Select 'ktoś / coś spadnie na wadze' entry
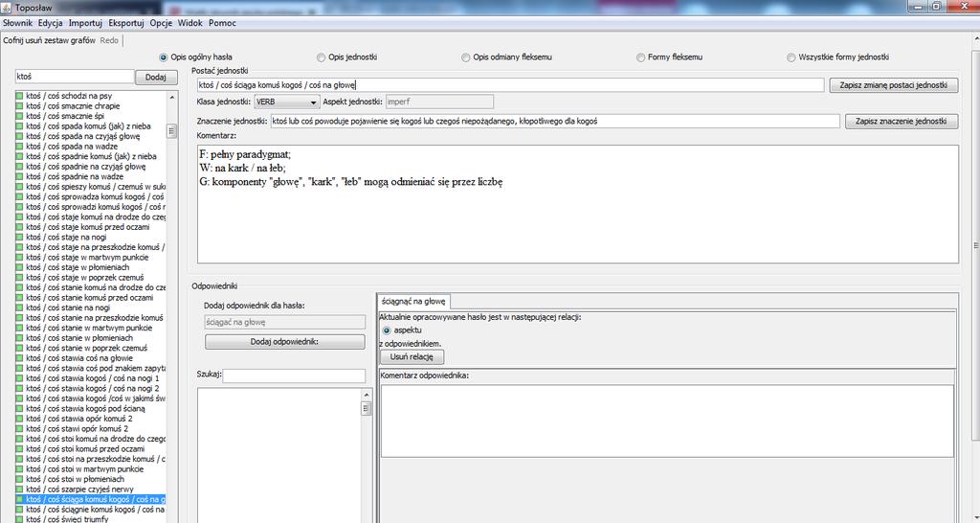This screenshot has height=523, width=980. pyautogui.click(x=75, y=176)
